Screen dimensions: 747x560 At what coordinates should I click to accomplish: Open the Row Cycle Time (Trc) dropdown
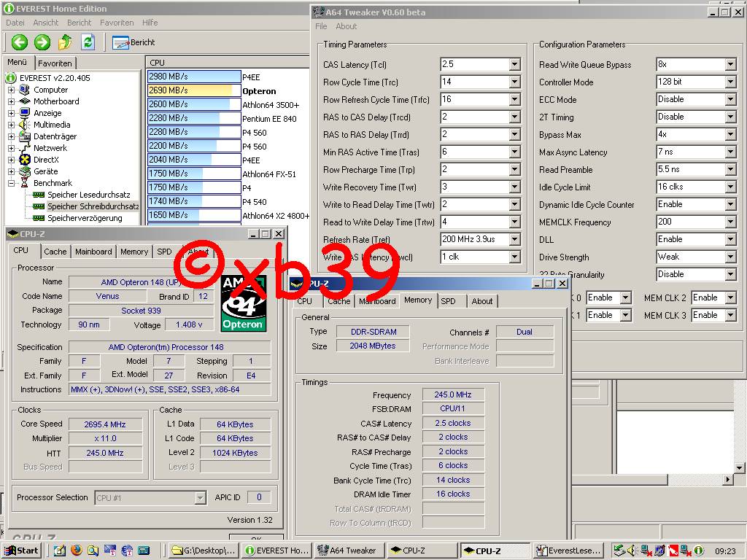514,82
